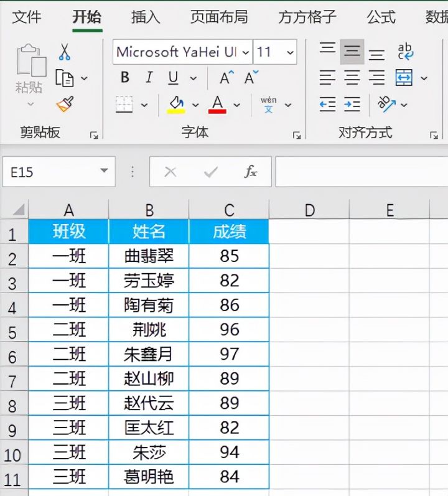Screen dimensions: 448x496
Task: Expand merge options arrow
Action: 424,78
